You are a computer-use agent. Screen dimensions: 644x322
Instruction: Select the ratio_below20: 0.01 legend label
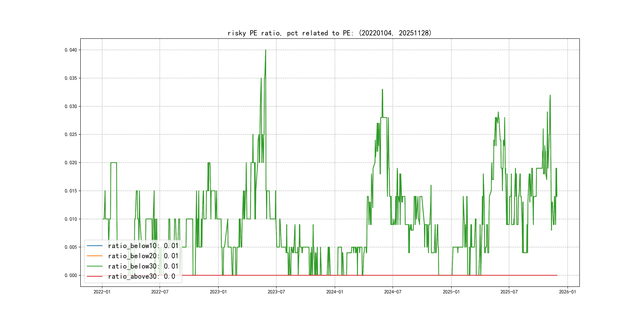coord(143,256)
